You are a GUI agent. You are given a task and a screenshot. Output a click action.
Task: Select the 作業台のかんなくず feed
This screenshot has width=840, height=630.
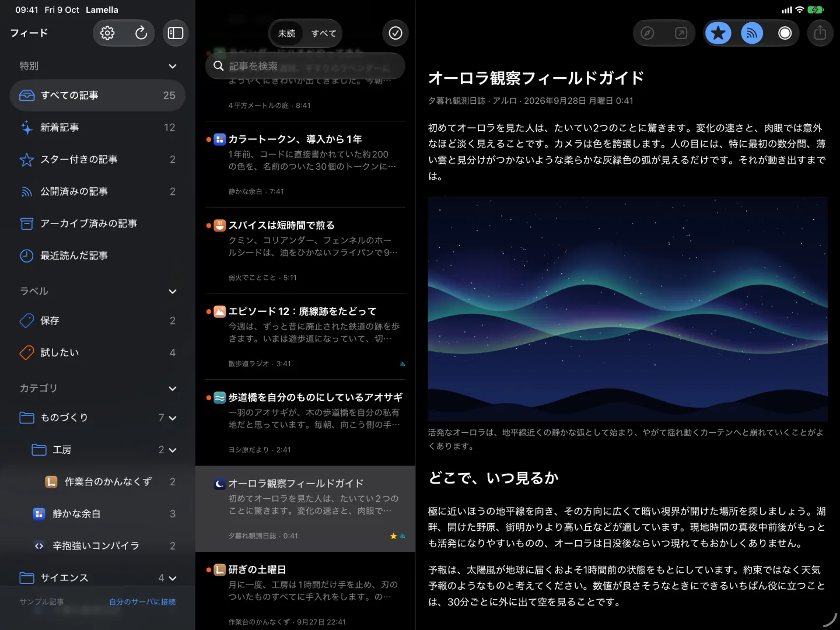97,482
